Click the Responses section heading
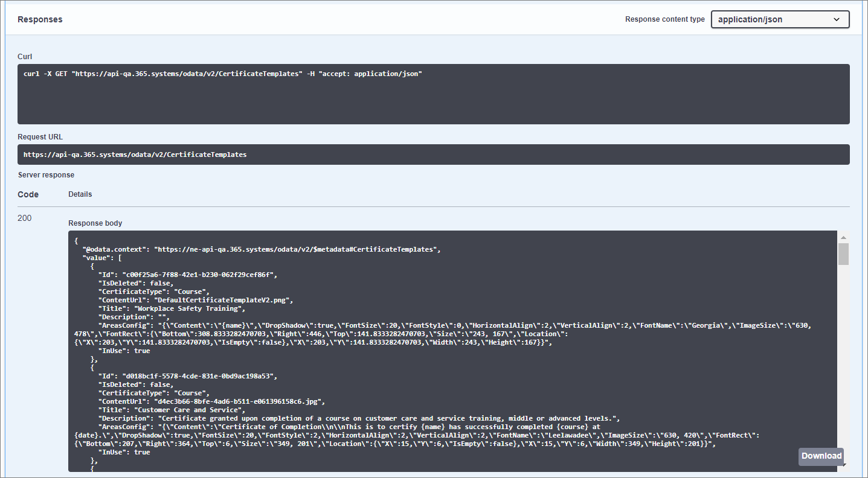The height and width of the screenshot is (478, 868). [x=40, y=19]
